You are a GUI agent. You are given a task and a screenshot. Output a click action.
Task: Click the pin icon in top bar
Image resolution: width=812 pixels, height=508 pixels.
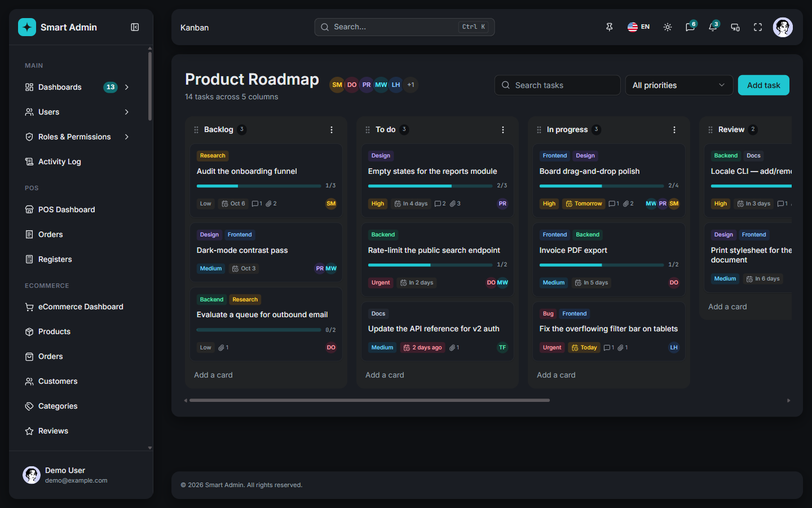610,27
